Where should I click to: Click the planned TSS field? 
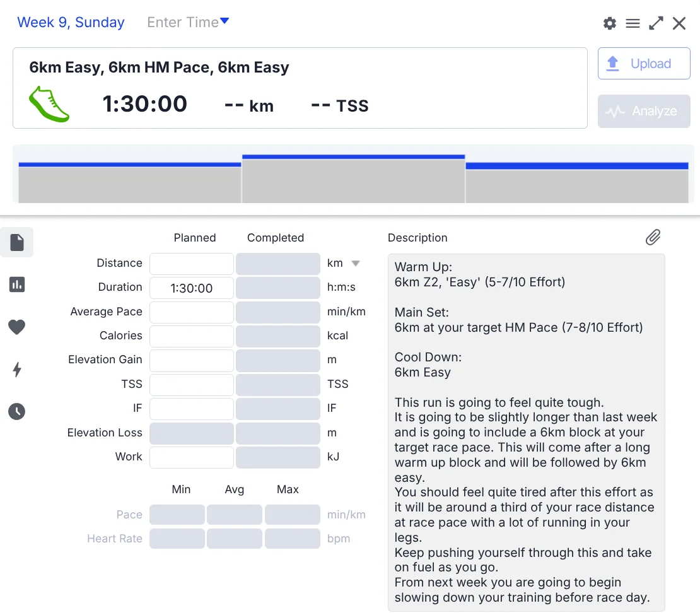(x=192, y=384)
